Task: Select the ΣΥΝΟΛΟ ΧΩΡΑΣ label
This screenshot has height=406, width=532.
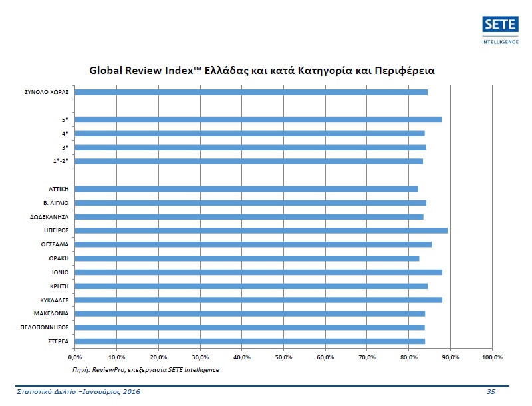Action: (x=47, y=92)
